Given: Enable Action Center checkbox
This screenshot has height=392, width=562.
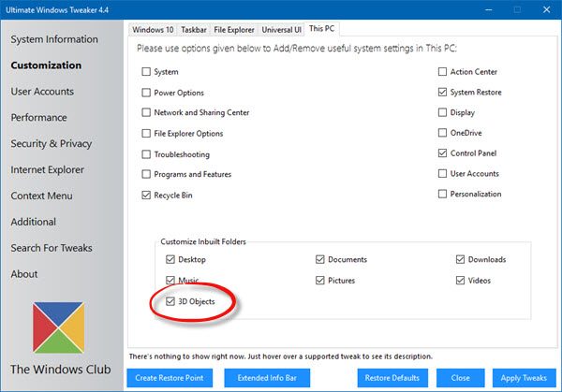Looking at the screenshot, I should pyautogui.click(x=442, y=72).
